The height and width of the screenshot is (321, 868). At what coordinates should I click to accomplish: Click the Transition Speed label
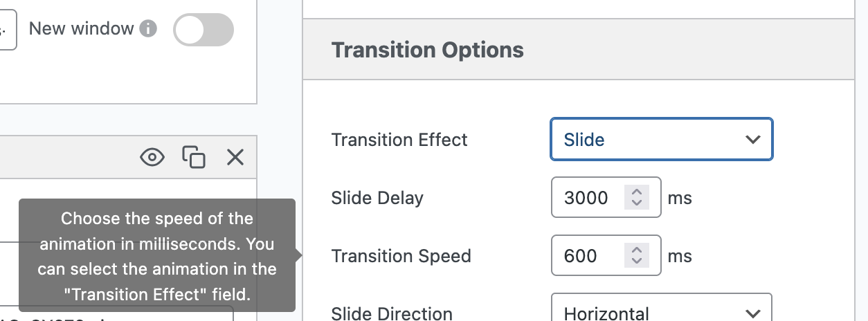pos(401,257)
